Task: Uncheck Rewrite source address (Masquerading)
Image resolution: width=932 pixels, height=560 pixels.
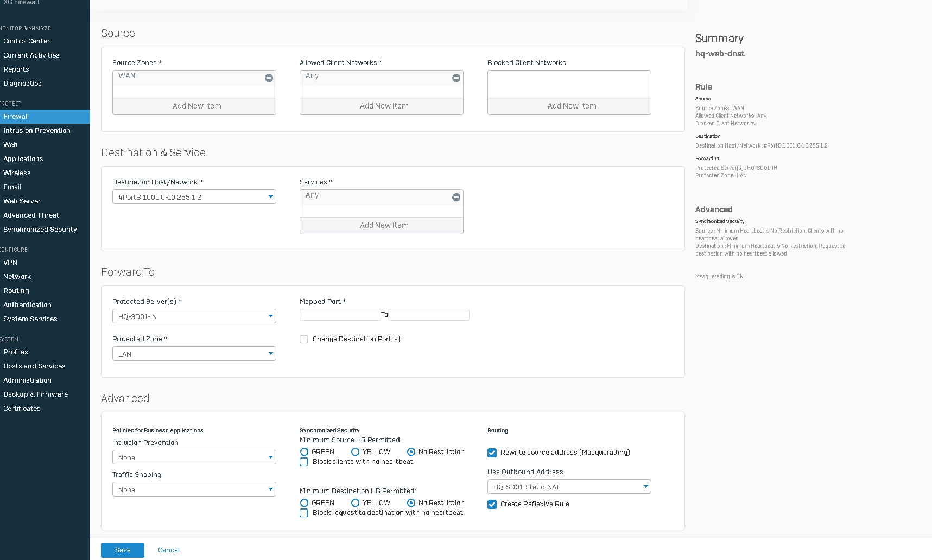Action: [492, 453]
